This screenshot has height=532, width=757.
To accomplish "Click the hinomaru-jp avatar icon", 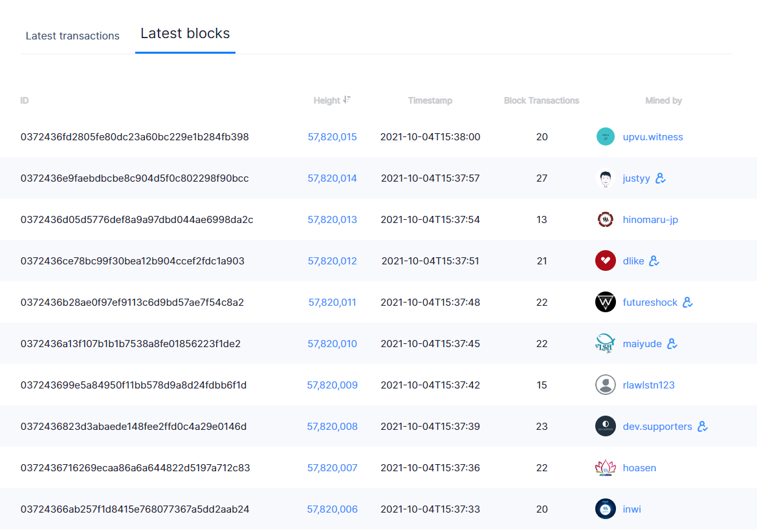I will pyautogui.click(x=606, y=219).
